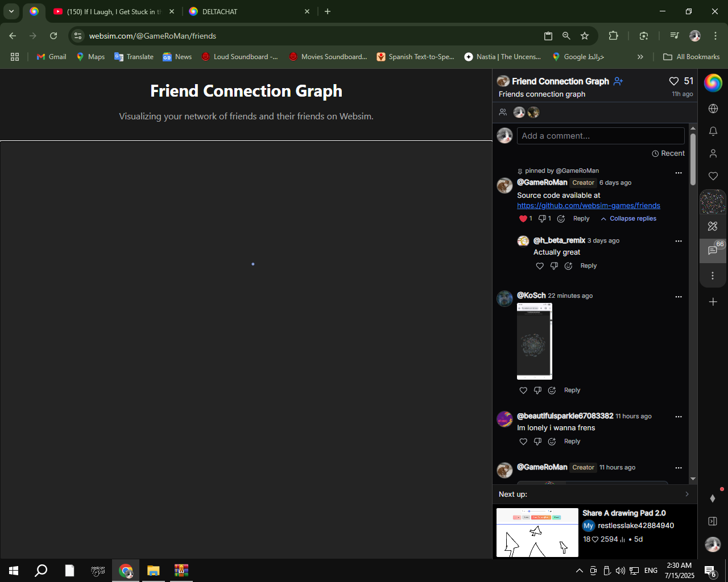Open the notifications bell icon
The image size is (728, 582).
coord(713,131)
